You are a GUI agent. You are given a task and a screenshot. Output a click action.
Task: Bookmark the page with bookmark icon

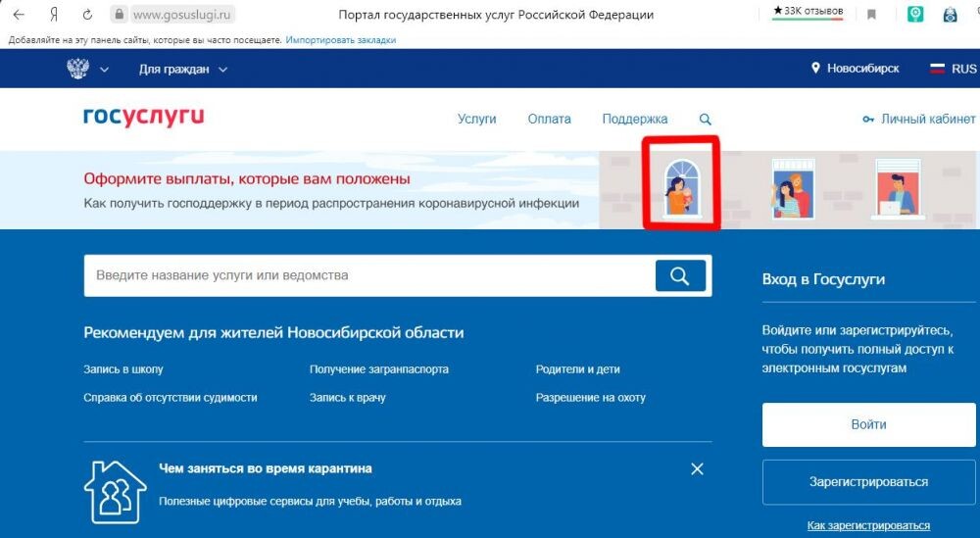click(x=871, y=15)
